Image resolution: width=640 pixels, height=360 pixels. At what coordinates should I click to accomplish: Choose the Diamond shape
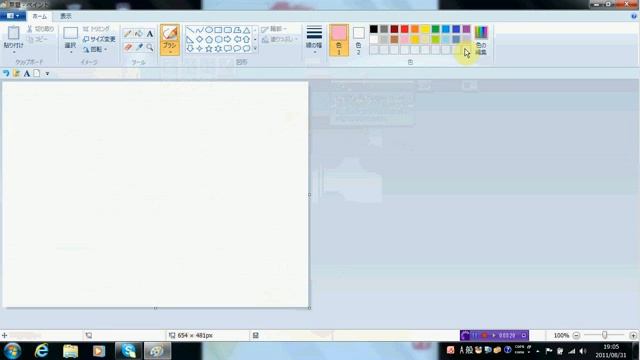tap(199, 40)
